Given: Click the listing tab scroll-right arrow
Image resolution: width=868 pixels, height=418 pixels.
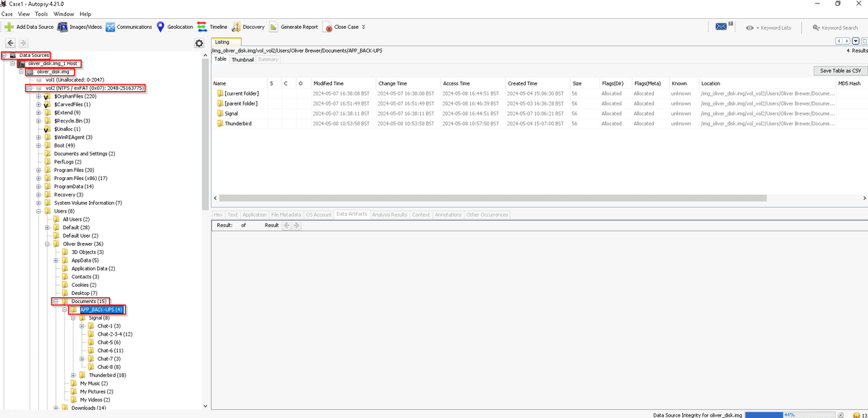Looking at the screenshot, I should pyautogui.click(x=848, y=41).
